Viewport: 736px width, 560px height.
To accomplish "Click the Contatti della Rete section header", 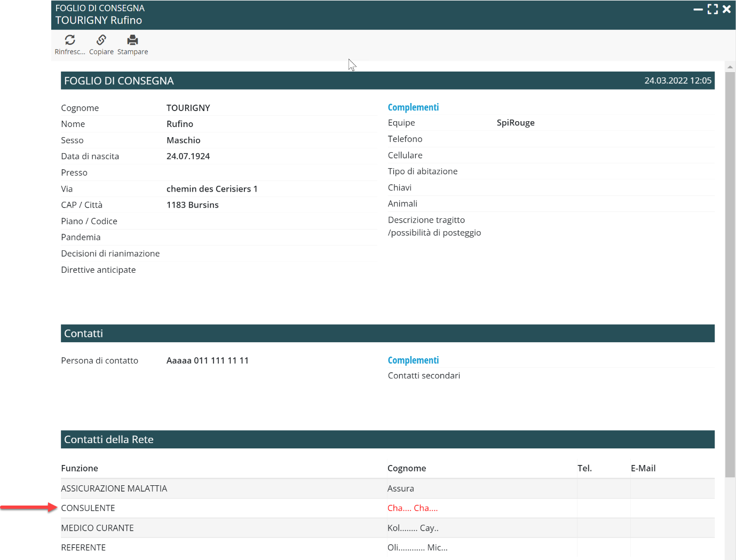I will pyautogui.click(x=109, y=439).
